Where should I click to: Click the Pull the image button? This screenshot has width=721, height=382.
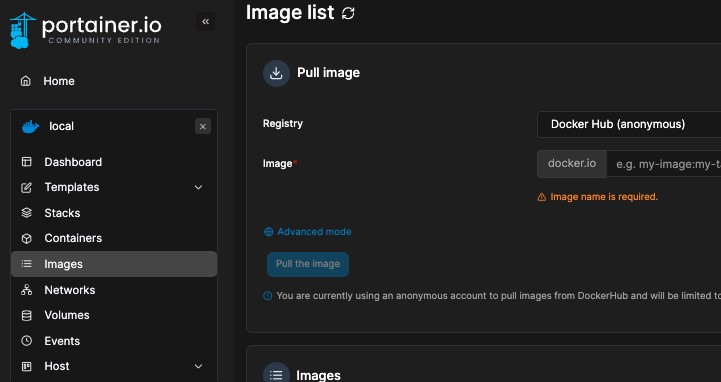click(x=308, y=264)
